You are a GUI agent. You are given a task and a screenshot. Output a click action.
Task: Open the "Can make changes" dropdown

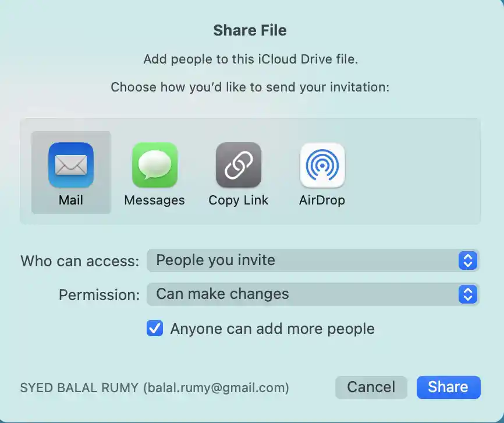click(x=313, y=294)
